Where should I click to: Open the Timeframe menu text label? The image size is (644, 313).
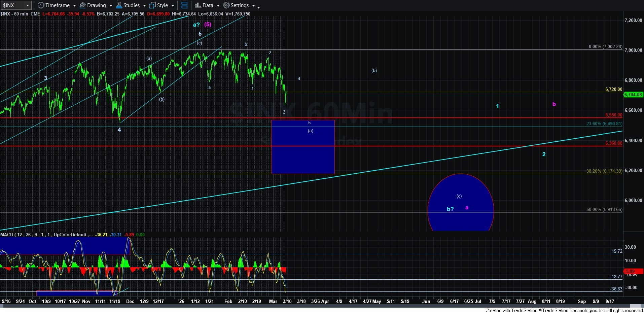tap(58, 5)
